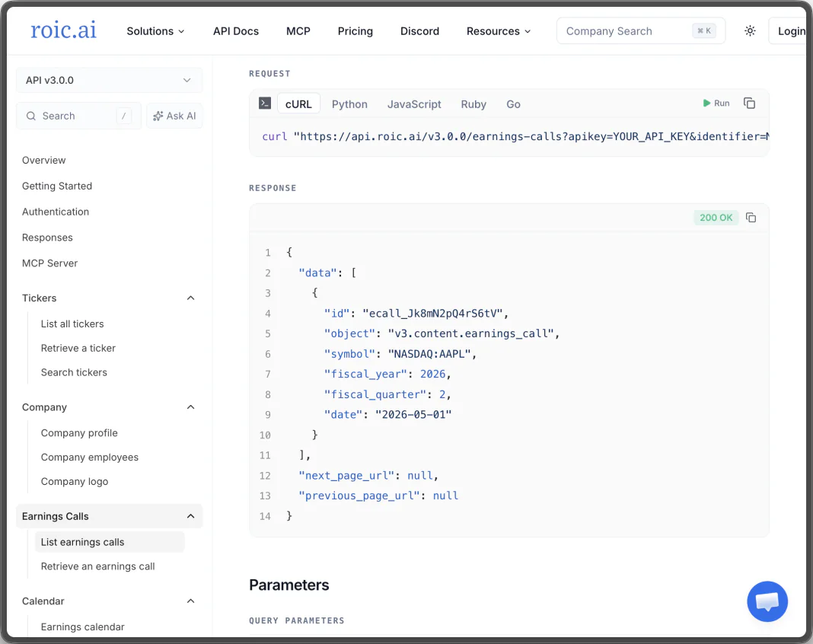Open the MCP Server page
Image resolution: width=813 pixels, height=644 pixels.
coord(49,263)
